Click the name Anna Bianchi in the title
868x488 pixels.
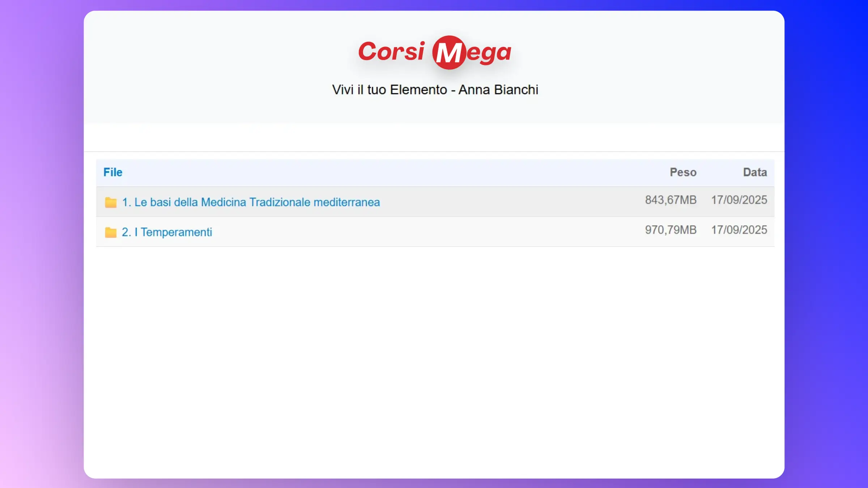pos(498,90)
